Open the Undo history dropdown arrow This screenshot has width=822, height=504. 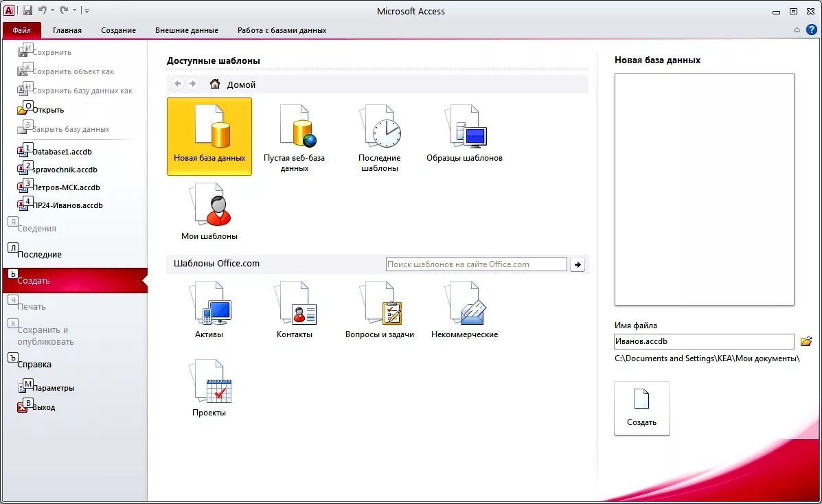[x=52, y=10]
